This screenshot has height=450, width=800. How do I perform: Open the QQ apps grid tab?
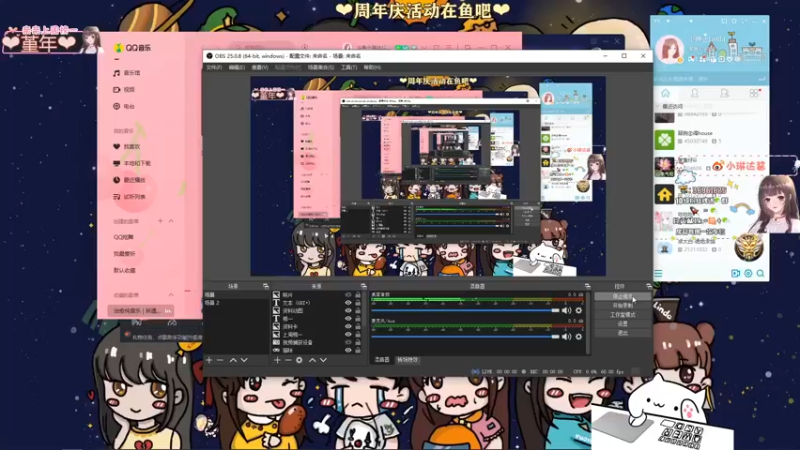click(754, 93)
